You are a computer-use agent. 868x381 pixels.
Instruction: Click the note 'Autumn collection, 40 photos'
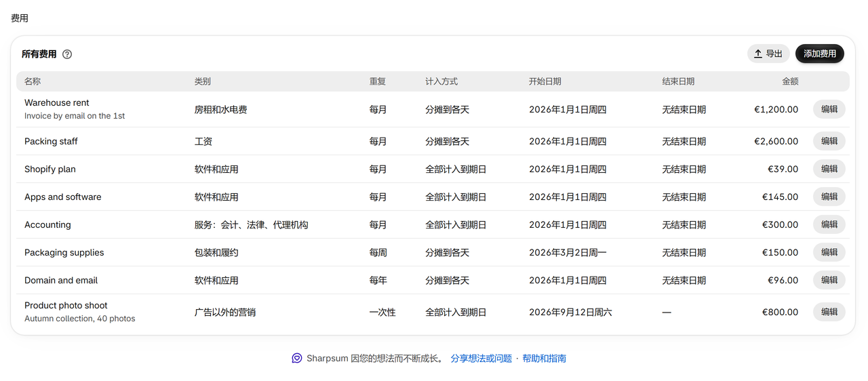[80, 319]
